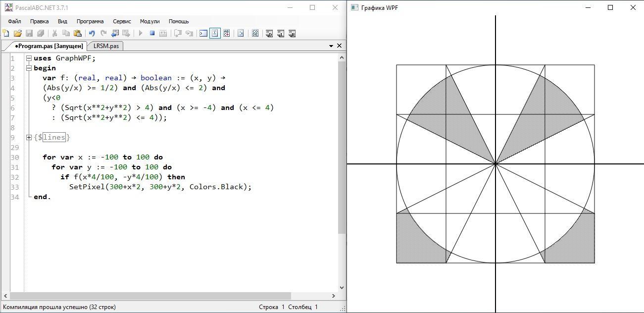Image resolution: width=644 pixels, height=313 pixels.
Task: Open the Модули menu
Action: (x=149, y=21)
